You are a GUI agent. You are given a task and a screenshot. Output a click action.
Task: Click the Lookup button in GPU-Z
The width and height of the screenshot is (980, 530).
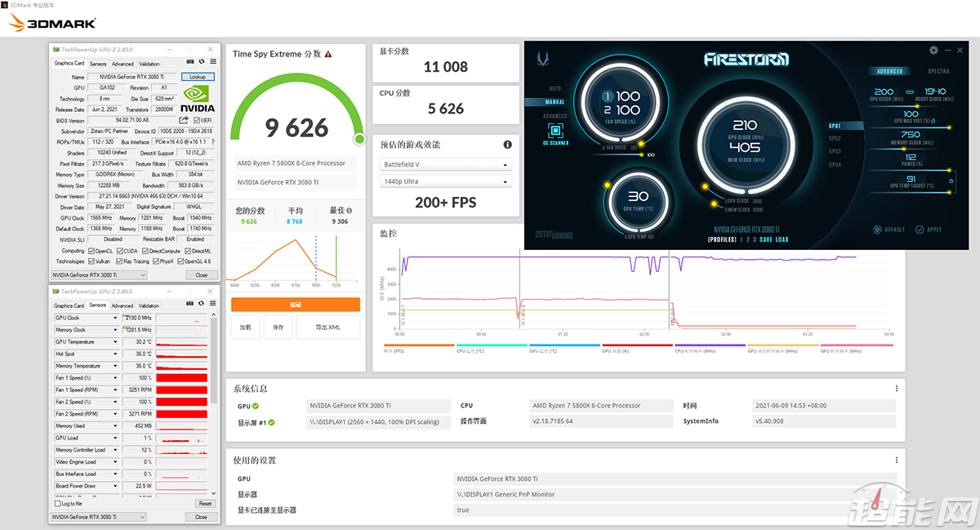(x=198, y=76)
